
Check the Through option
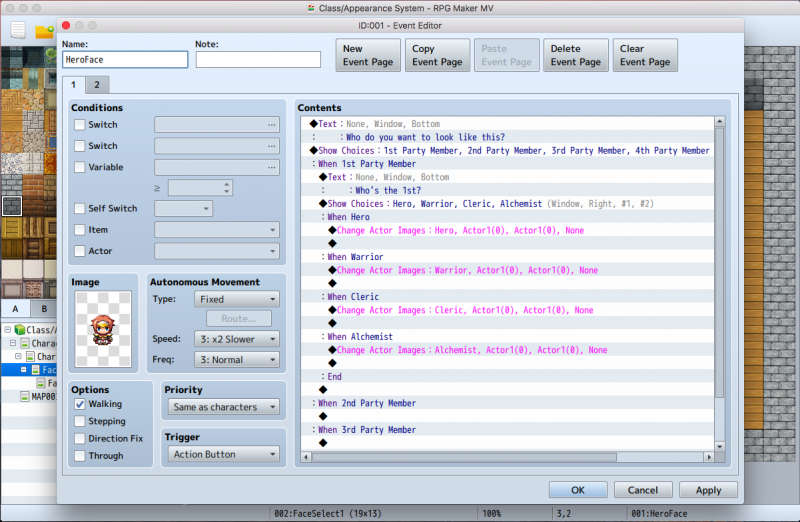pos(80,456)
